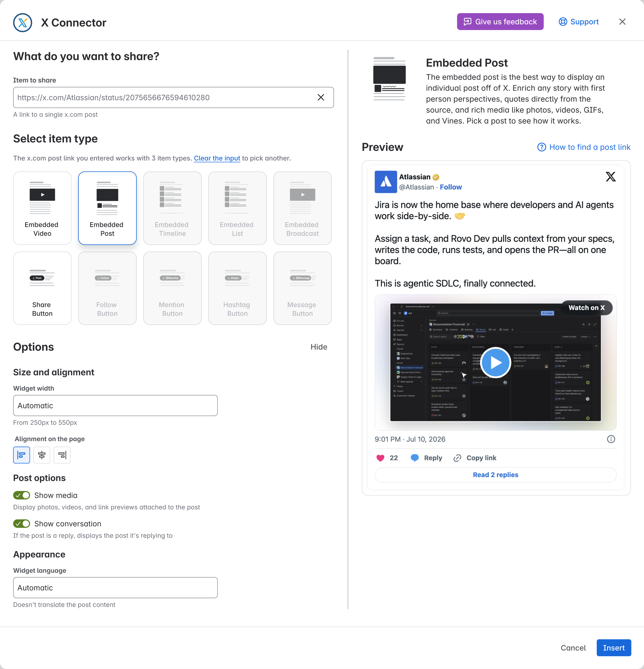
Task: Click the Insert button
Action: click(614, 647)
